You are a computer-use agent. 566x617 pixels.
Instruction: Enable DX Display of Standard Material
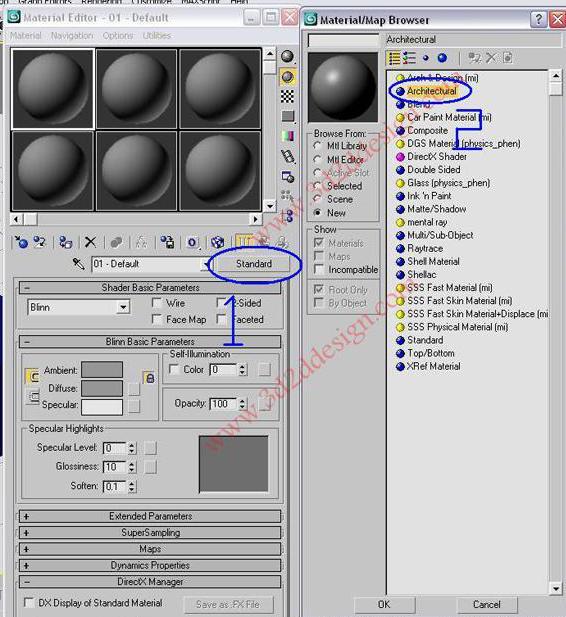[29, 602]
